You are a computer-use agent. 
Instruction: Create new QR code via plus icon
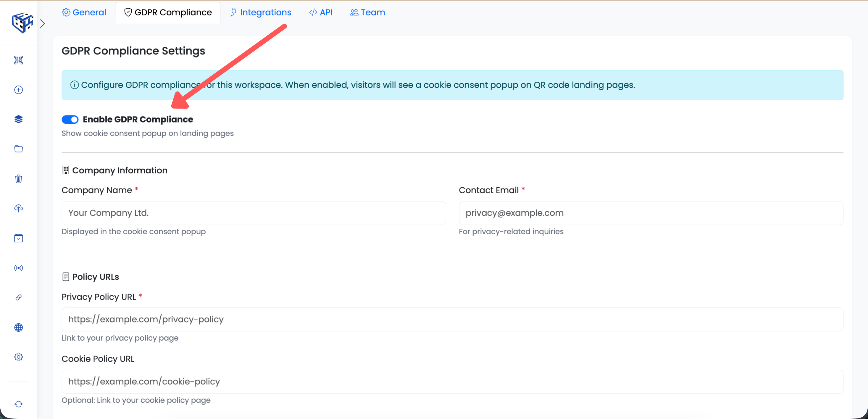pyautogui.click(x=19, y=90)
